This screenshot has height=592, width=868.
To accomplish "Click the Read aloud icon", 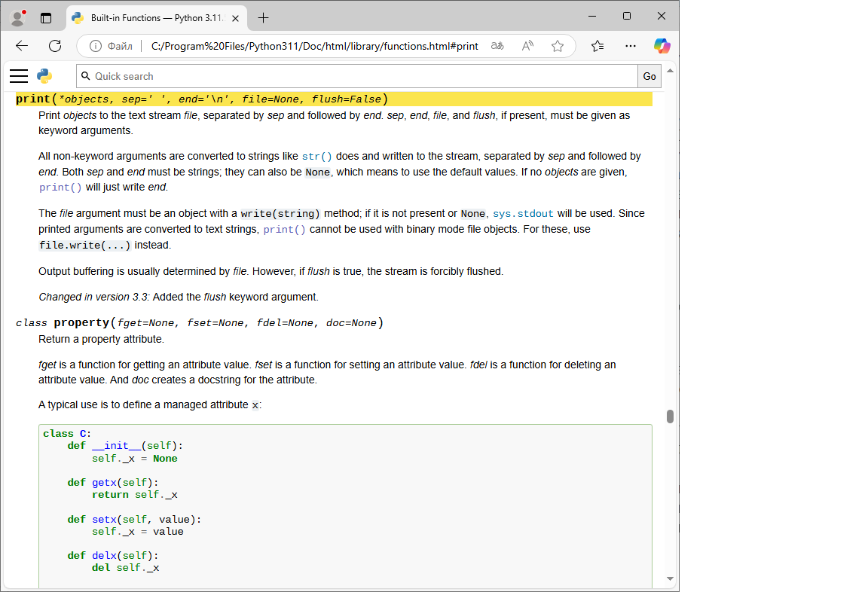I will [x=527, y=46].
